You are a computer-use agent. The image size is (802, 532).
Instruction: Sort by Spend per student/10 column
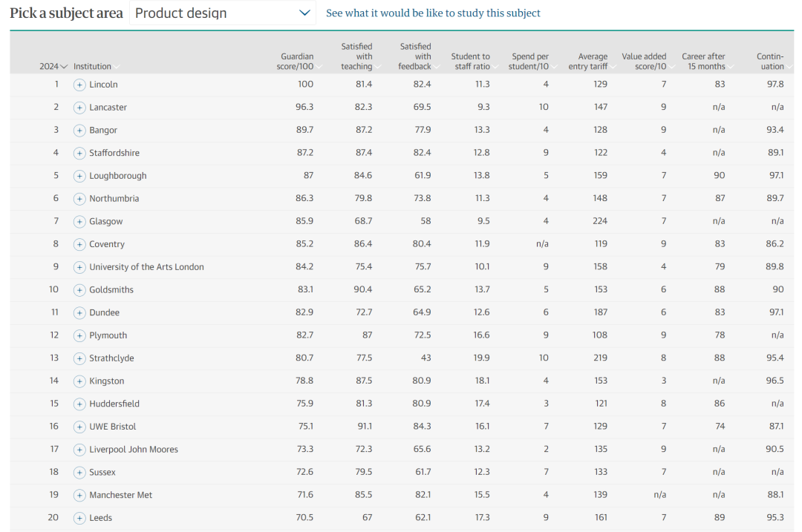coord(532,62)
